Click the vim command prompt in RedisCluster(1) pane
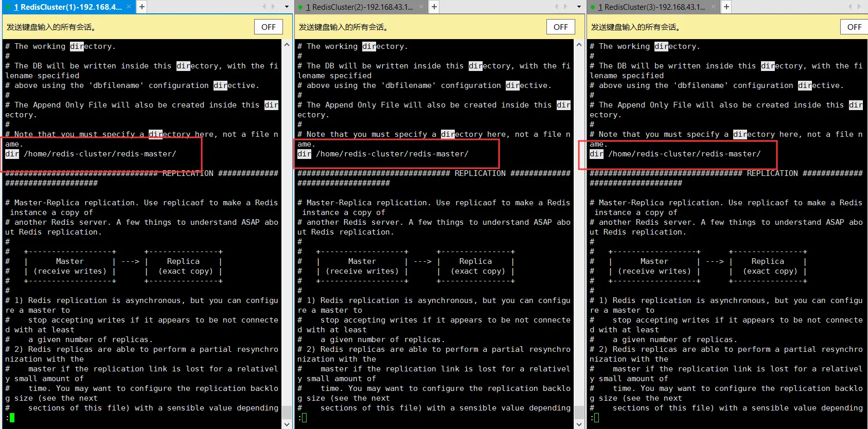 [x=10, y=418]
